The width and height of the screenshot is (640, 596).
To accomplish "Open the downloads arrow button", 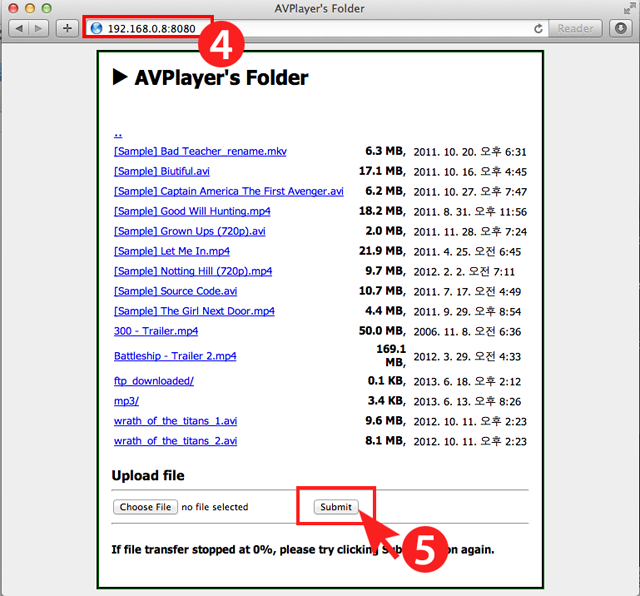I will (619, 28).
